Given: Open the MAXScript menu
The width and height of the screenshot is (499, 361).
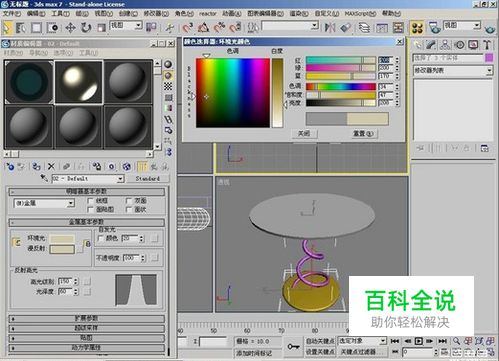Looking at the screenshot, I should pyautogui.click(x=360, y=14).
